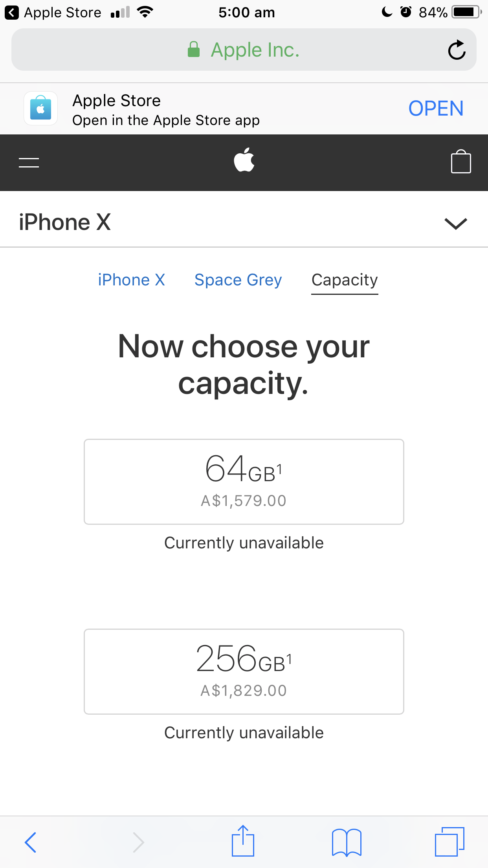Tap the Apple Store app icon
This screenshot has height=868, width=488.
click(41, 108)
